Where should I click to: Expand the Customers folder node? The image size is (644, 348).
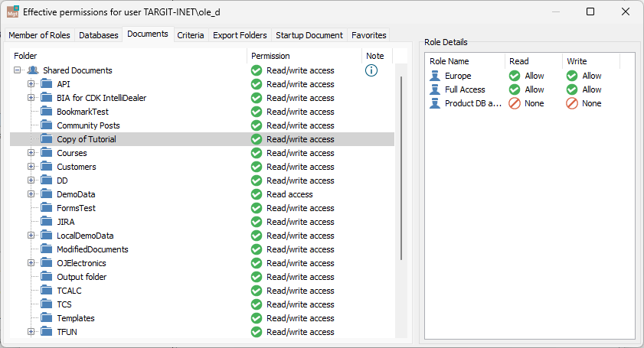(x=31, y=167)
